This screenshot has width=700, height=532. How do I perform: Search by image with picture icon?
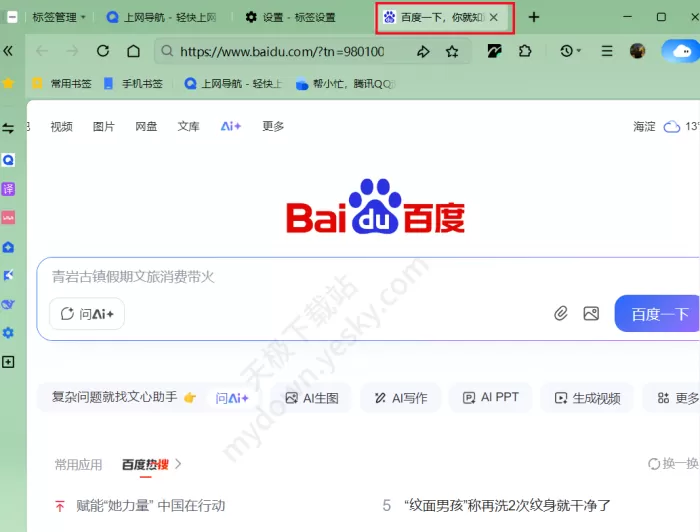pyautogui.click(x=591, y=314)
